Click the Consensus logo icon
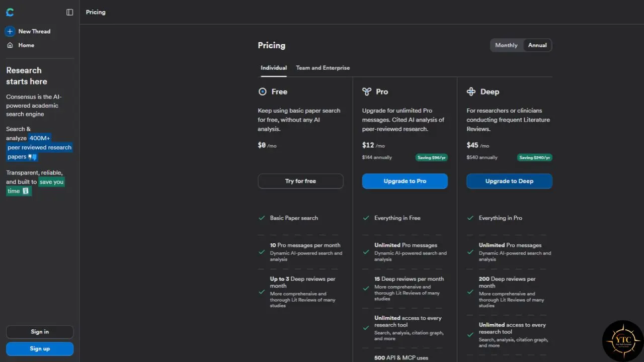 coord(10,12)
